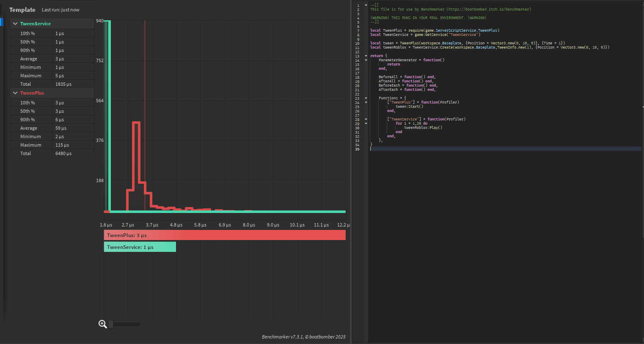Fold the Functions table at line 23

[x=366, y=98]
